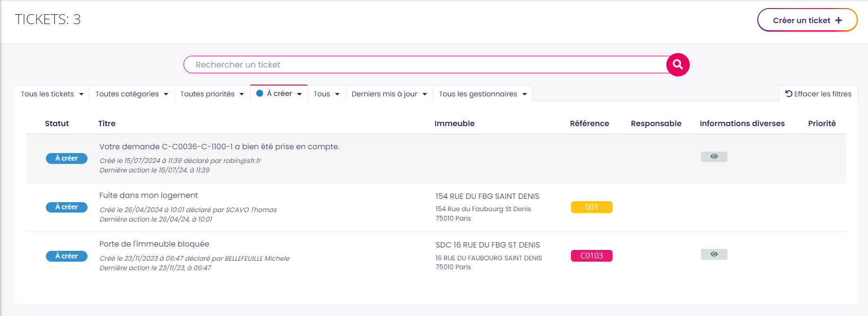The image size is (868, 316).
Task: Click the magenta search magnifier button
Action: [x=678, y=65]
